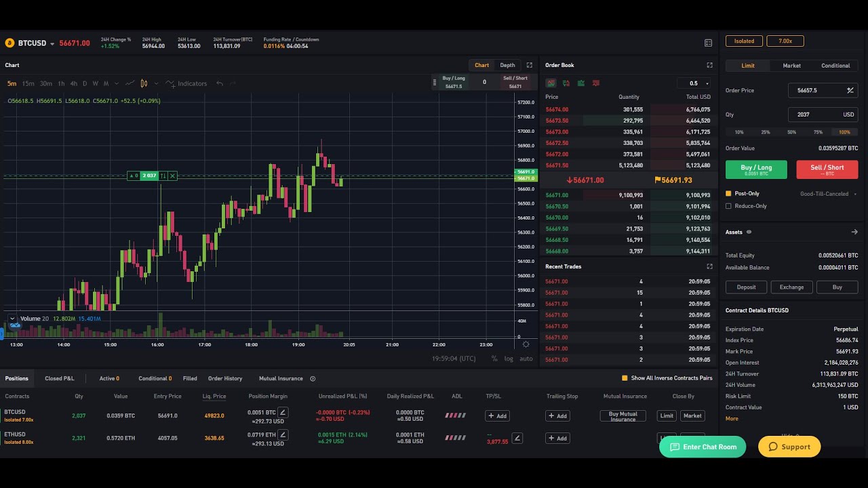
Task: Toggle percent scale on chart
Action: pyautogui.click(x=494, y=359)
